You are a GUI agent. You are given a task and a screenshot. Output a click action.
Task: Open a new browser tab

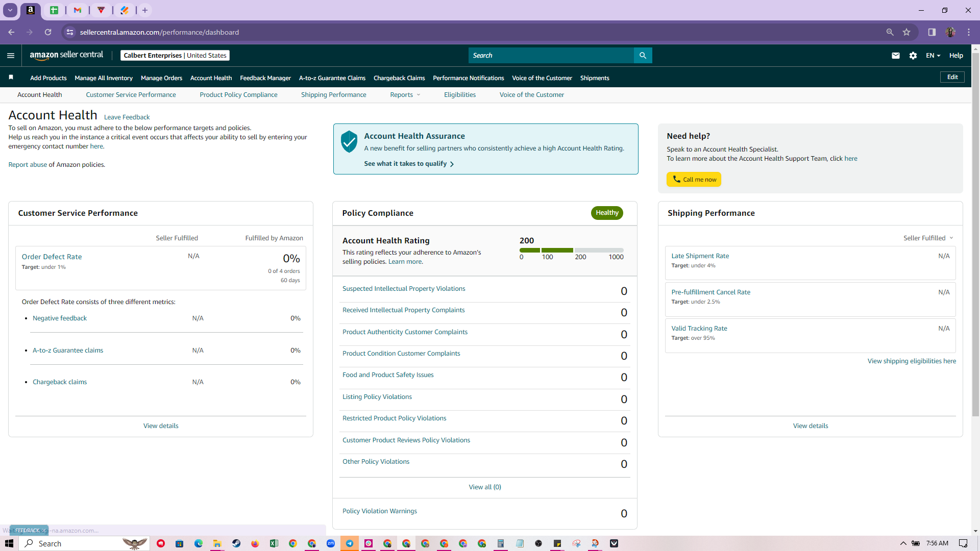coord(145,10)
